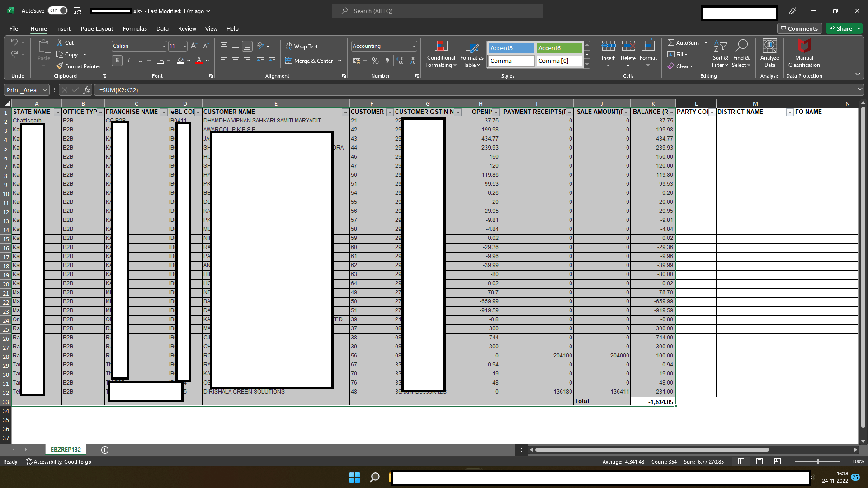Click the Merge & Center icon
This screenshot has width=868, height=488.
[288, 61]
